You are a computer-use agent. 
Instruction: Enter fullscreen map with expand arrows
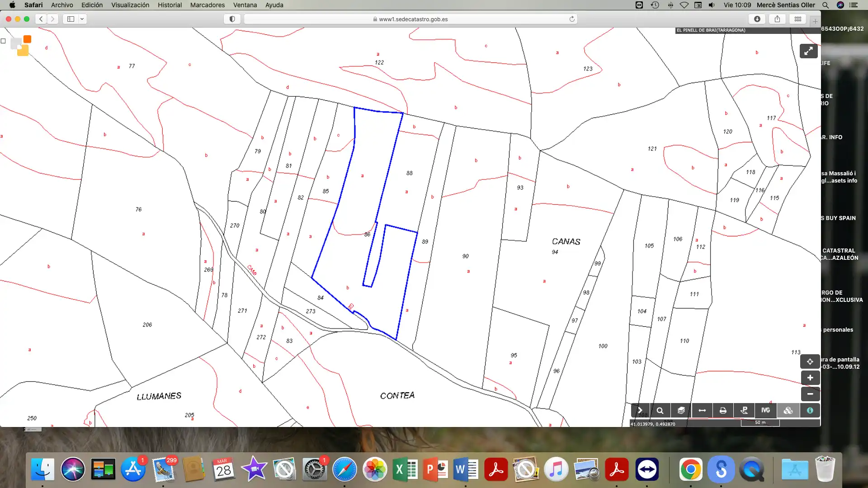(x=809, y=51)
